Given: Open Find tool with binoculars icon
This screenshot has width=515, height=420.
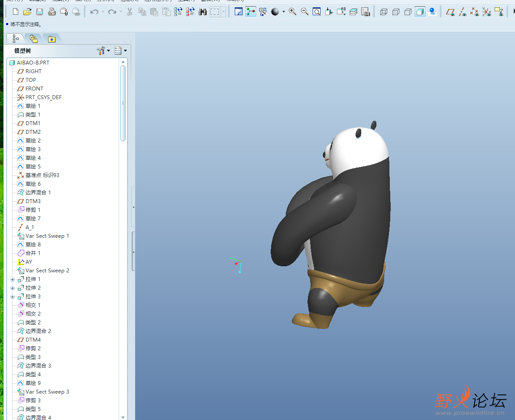Looking at the screenshot, I should (203, 12).
